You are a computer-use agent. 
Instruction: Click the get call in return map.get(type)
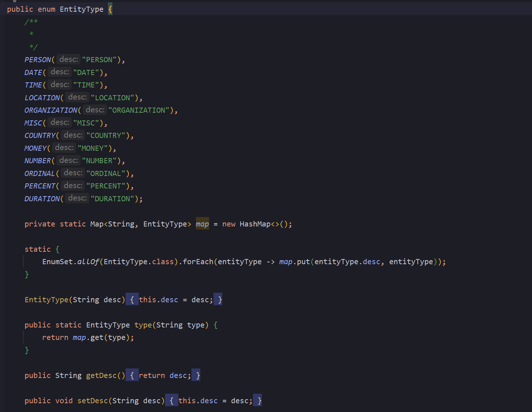(x=97, y=337)
